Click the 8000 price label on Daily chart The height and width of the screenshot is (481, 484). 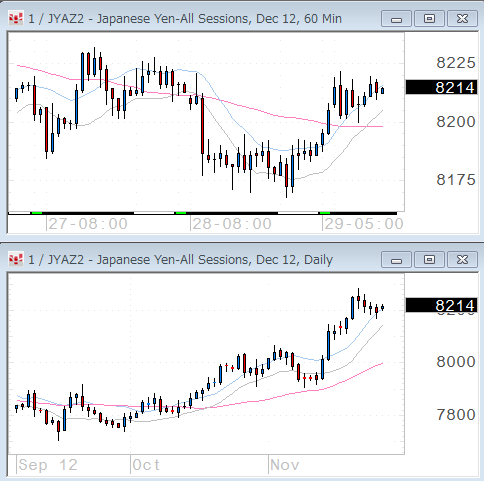point(456,362)
